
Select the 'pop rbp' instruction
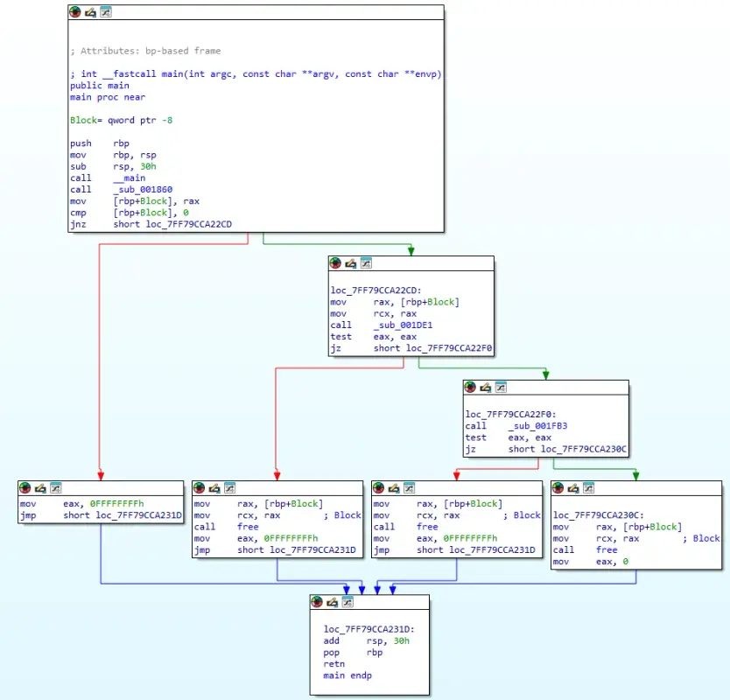pyautogui.click(x=353, y=653)
